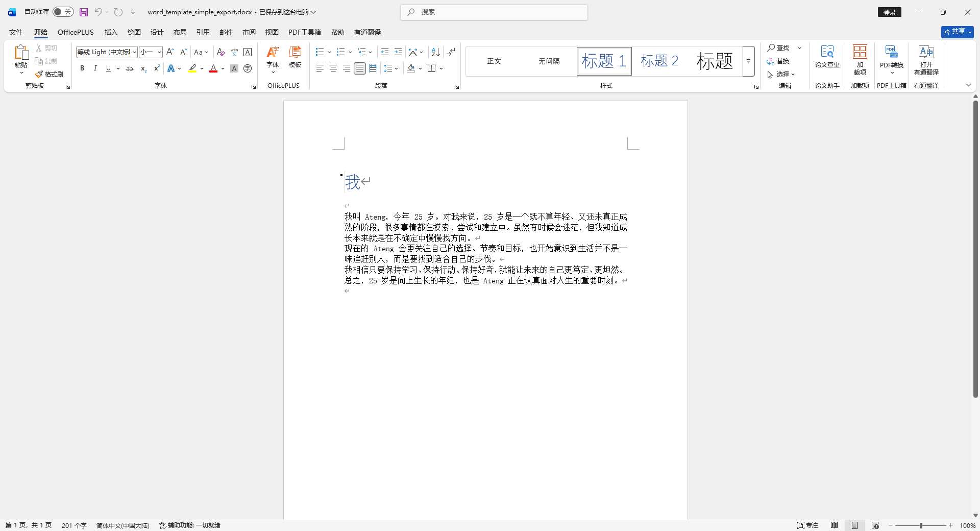Image resolution: width=980 pixels, height=531 pixels.
Task: Open the PDF转换 converter tool
Action: click(x=891, y=53)
